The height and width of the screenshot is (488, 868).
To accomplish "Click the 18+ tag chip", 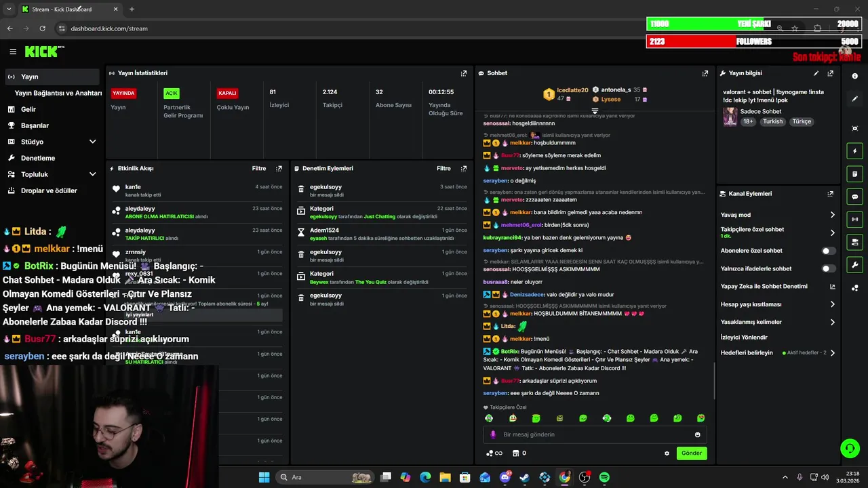I will pos(748,121).
